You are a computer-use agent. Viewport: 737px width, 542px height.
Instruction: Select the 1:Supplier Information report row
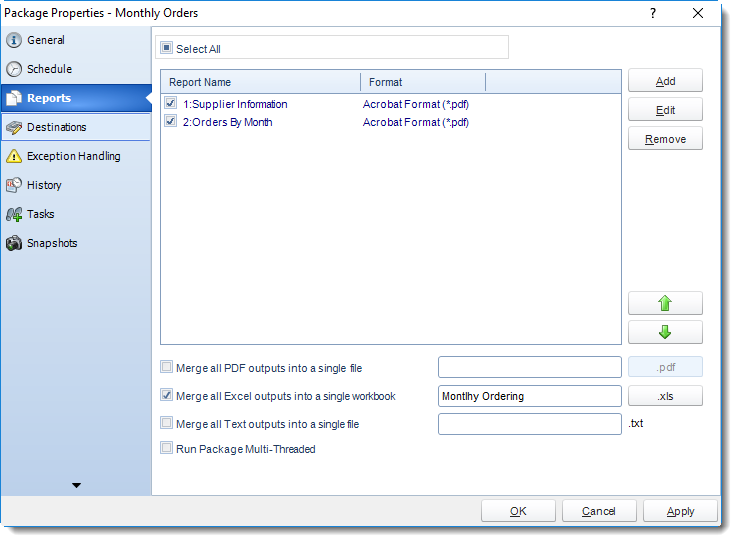391,104
